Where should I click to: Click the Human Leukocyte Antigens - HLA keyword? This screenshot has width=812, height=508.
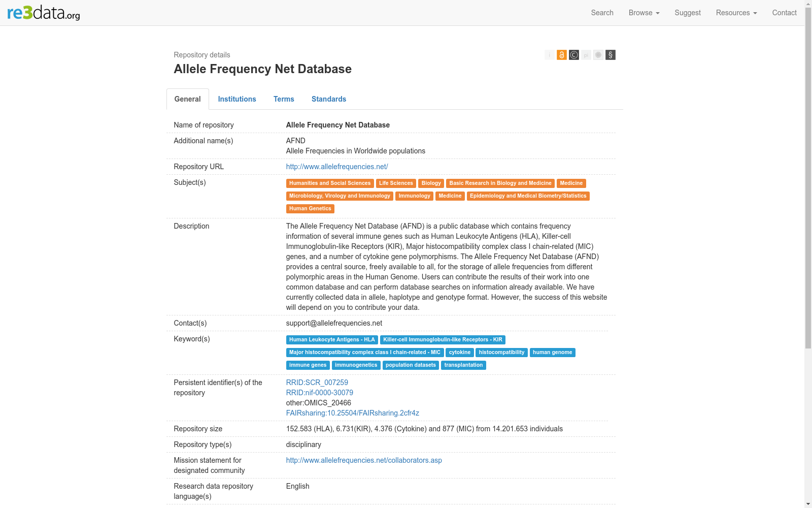332,340
